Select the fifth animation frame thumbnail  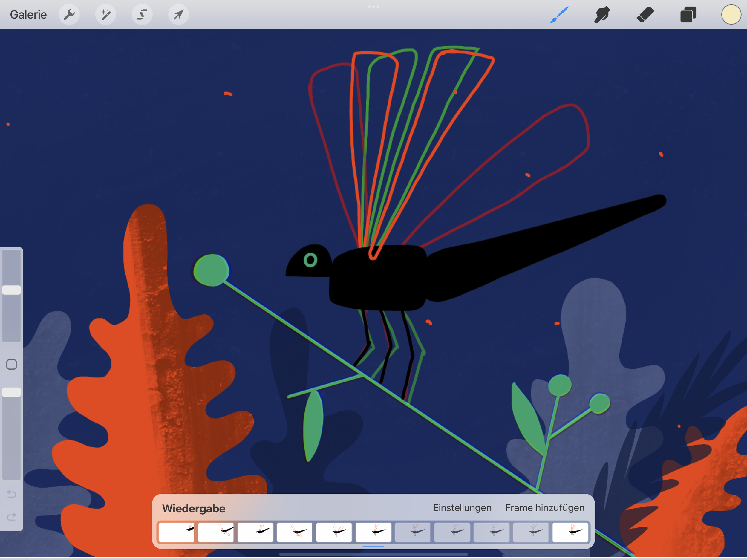point(334,532)
